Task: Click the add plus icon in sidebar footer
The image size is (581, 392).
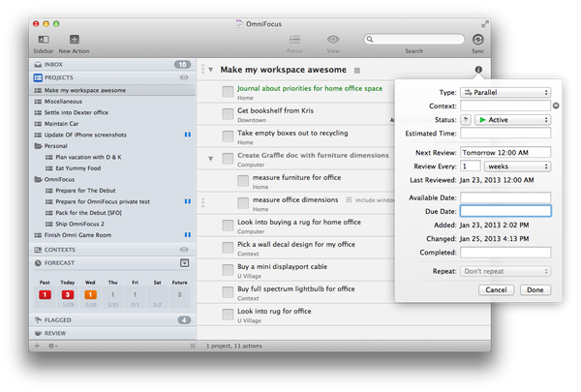Action: click(37, 346)
